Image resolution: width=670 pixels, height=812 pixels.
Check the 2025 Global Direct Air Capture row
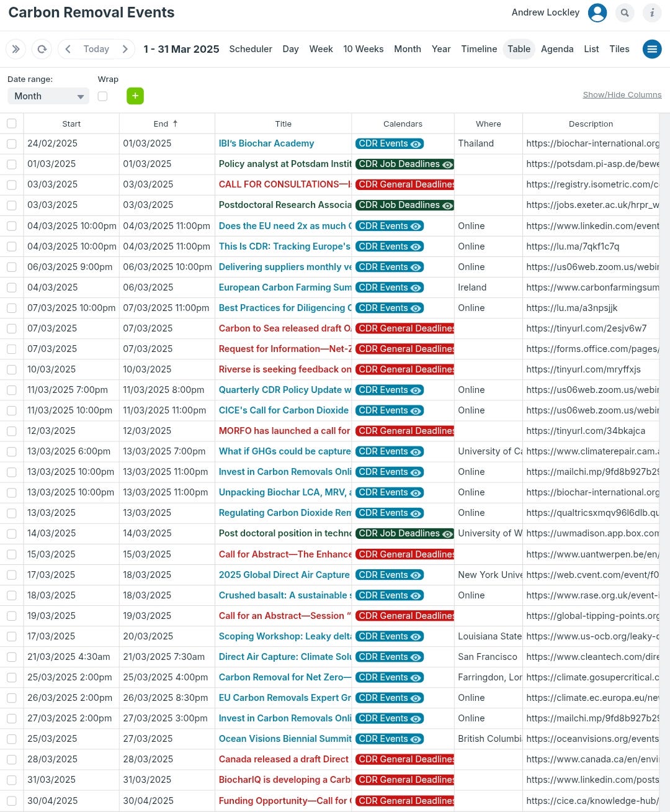pyautogui.click(x=12, y=575)
